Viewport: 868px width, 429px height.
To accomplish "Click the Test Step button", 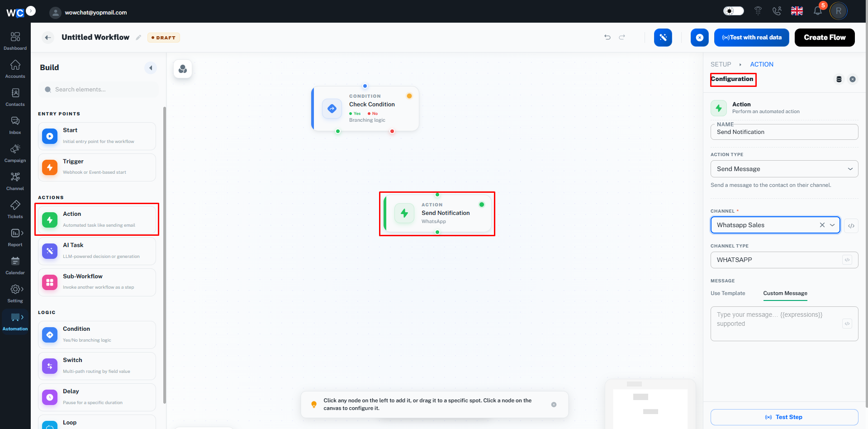I will (x=784, y=417).
